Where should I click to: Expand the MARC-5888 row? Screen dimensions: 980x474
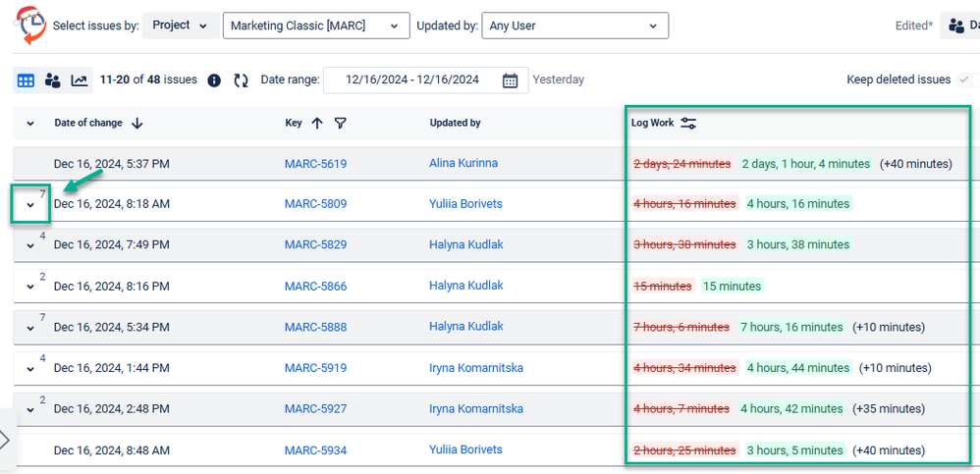[30, 328]
